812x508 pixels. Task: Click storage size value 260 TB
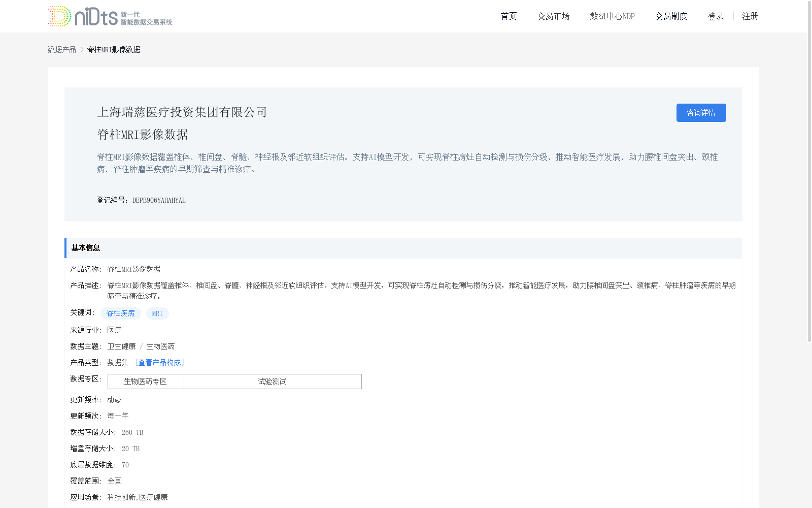tap(132, 432)
